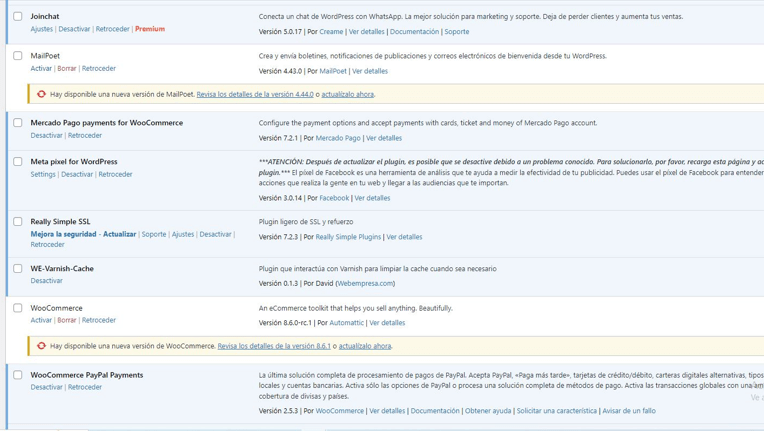Image resolution: width=764 pixels, height=431 pixels.
Task: Open Meta pixel Settings link
Action: (43, 174)
